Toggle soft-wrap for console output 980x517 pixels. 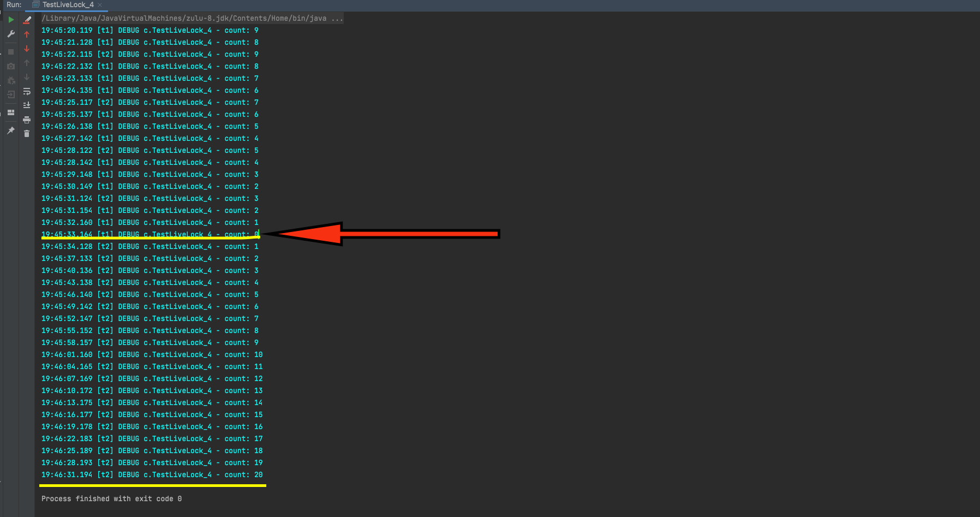pyautogui.click(x=27, y=91)
